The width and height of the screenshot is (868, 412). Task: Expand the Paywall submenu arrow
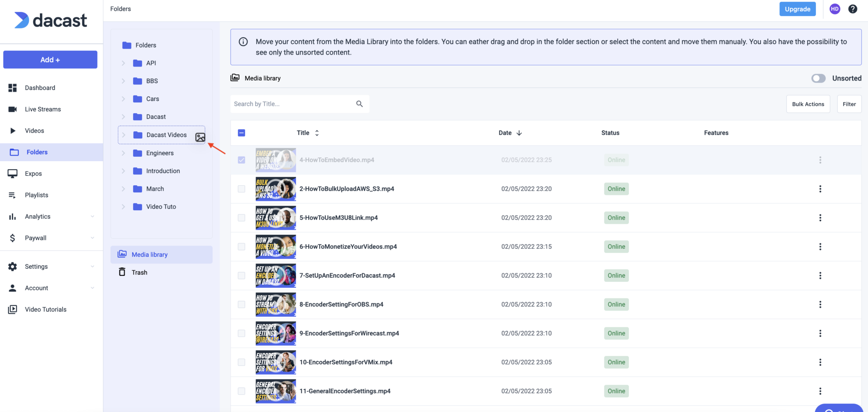[92, 238]
